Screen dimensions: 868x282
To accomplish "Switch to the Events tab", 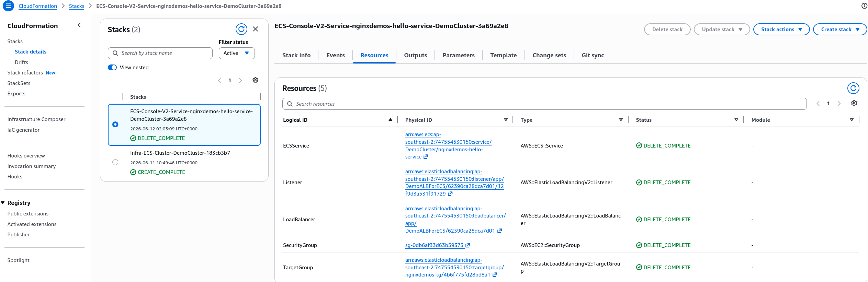I will [336, 55].
